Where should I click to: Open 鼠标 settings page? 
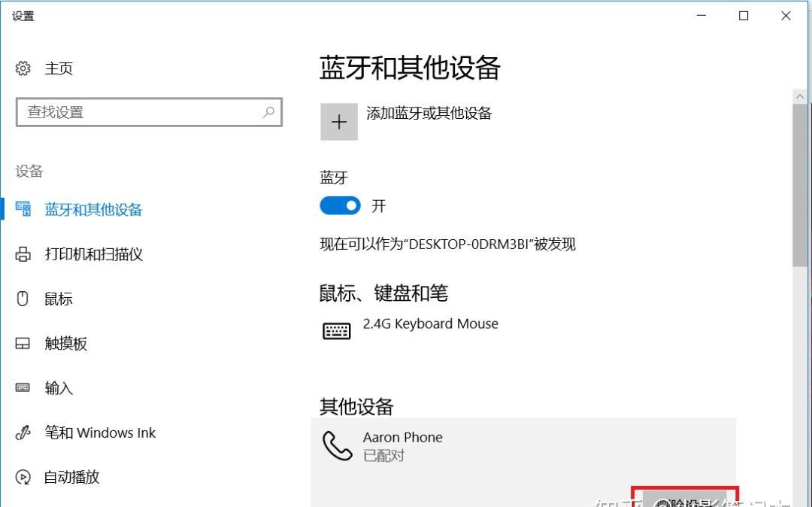click(x=59, y=299)
